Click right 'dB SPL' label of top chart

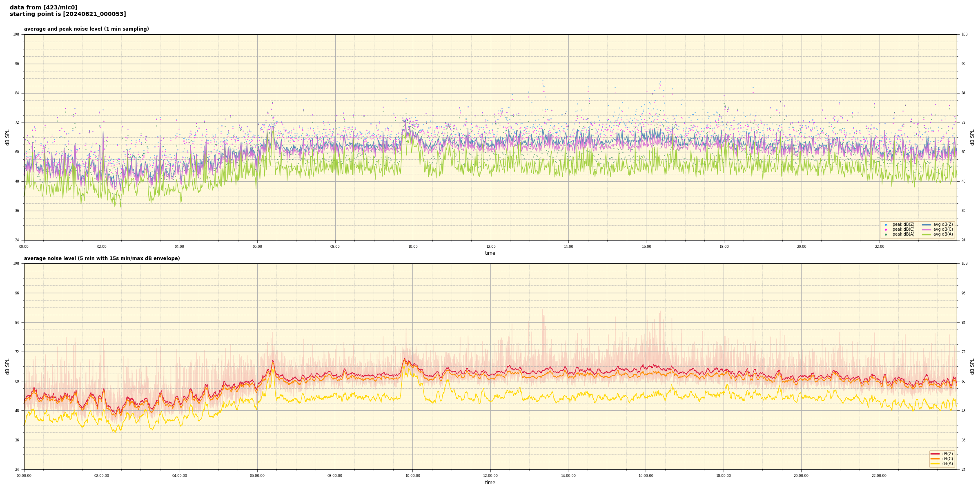[972, 137]
